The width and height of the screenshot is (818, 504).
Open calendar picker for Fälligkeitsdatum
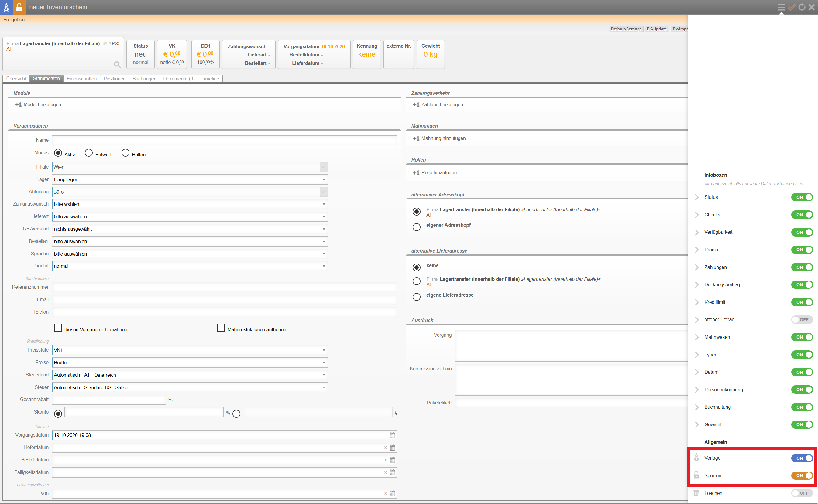click(x=392, y=472)
